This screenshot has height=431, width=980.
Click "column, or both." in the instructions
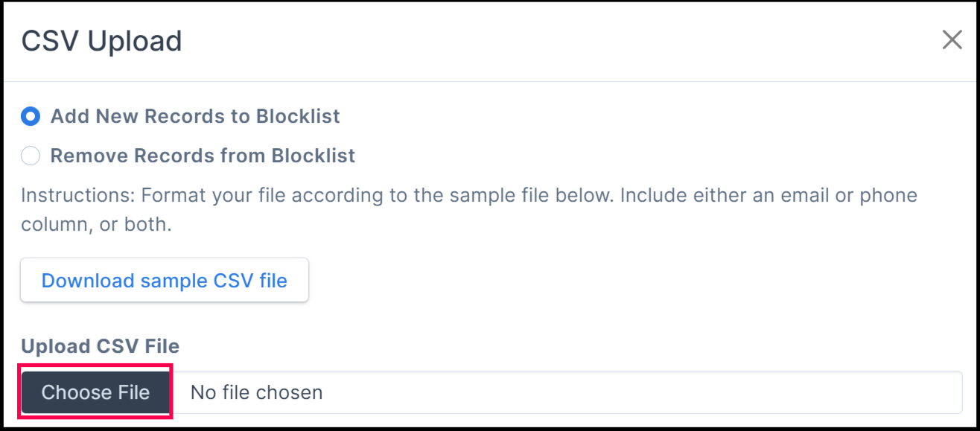pyautogui.click(x=96, y=224)
